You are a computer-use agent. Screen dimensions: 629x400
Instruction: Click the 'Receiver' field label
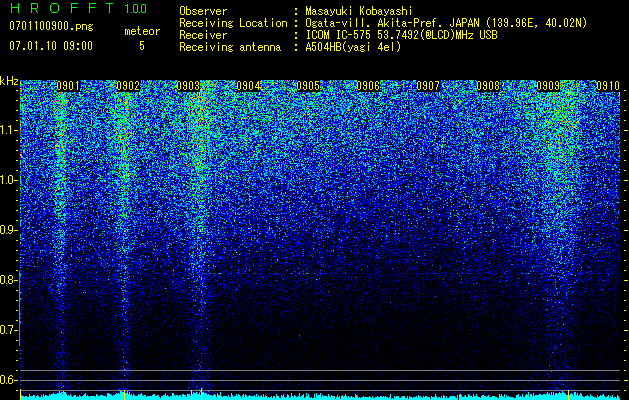203,35
